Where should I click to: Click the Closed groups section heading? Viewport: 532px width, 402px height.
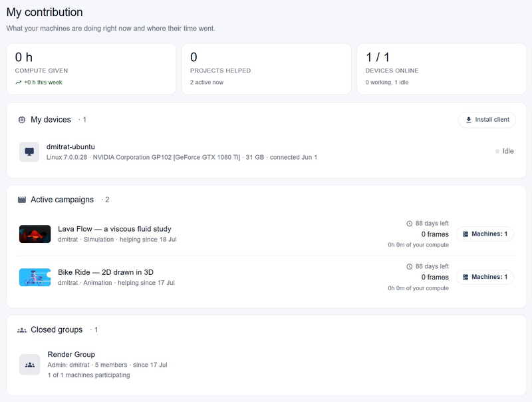coord(57,329)
